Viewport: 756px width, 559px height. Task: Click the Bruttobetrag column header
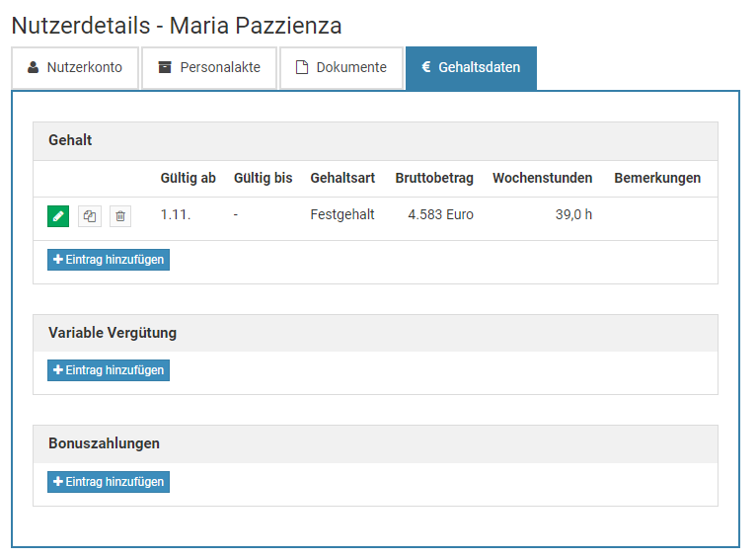[434, 179]
